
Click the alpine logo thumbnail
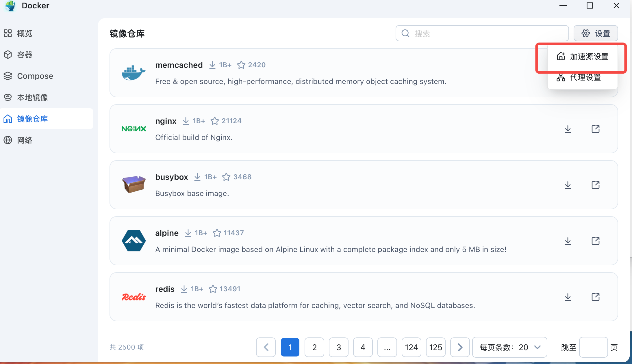[134, 241]
